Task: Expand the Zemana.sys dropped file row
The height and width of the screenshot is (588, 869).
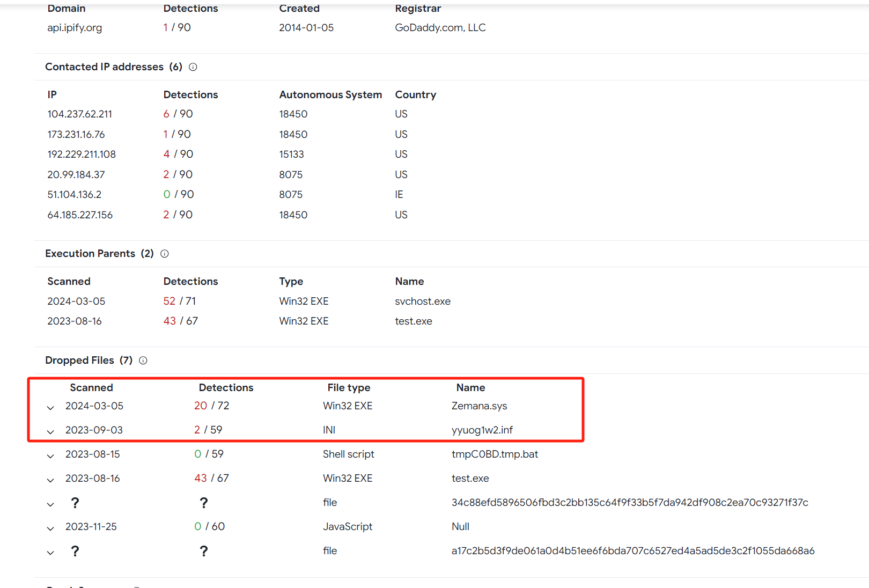Action: 50,408
